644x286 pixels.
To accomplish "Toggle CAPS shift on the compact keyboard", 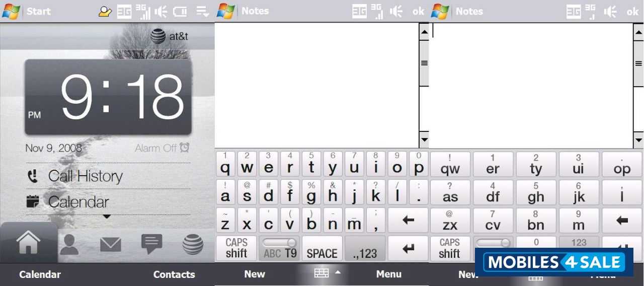I will [x=449, y=248].
